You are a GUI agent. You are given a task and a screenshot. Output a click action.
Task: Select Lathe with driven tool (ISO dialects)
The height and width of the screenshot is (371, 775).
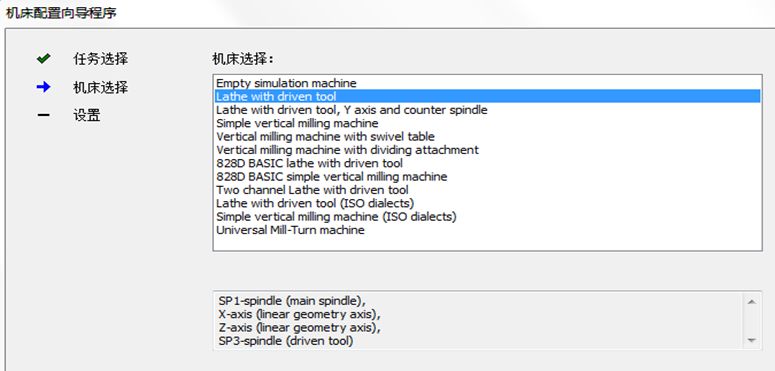click(487, 203)
